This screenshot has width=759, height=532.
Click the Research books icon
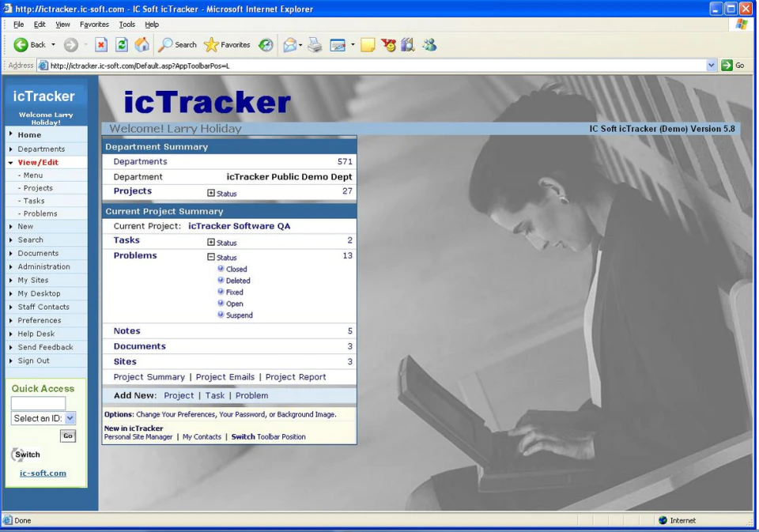[408, 45]
